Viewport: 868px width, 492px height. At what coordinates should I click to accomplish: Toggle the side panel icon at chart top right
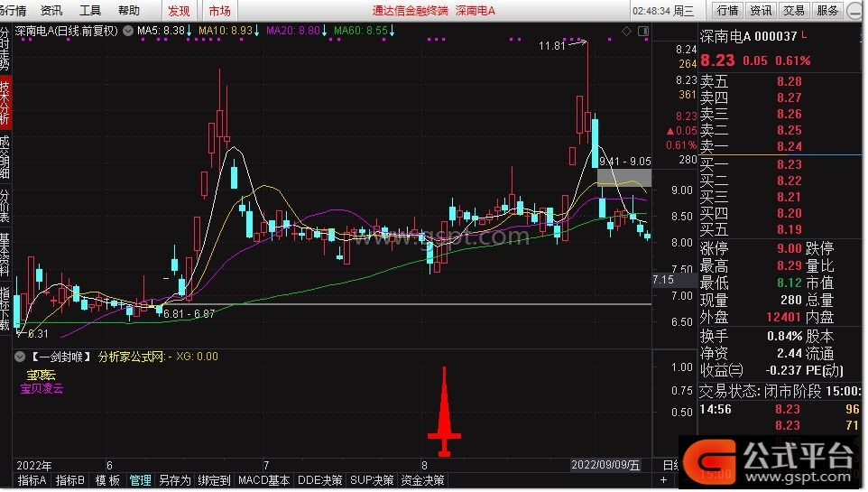click(643, 31)
